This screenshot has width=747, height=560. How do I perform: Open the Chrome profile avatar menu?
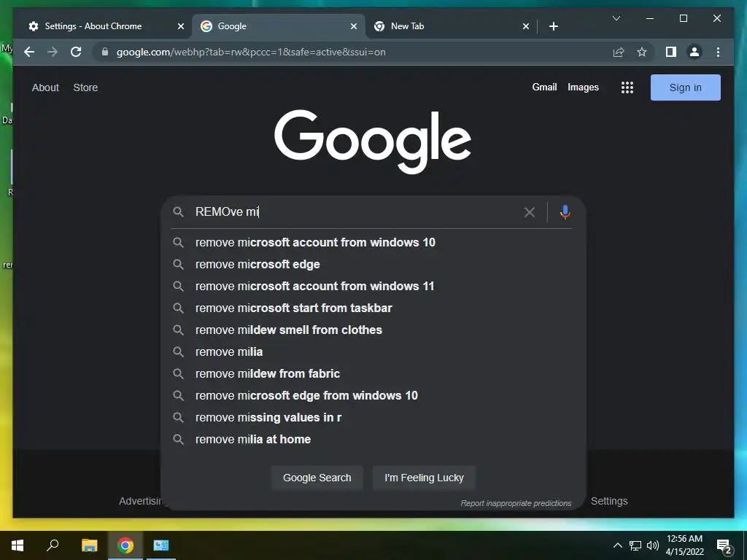(694, 52)
